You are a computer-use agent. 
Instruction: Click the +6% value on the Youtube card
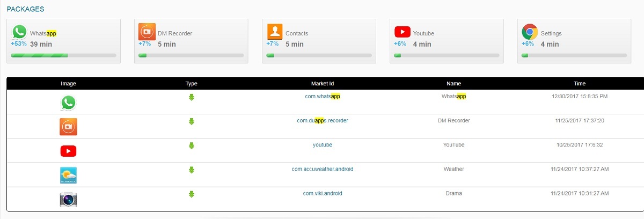[400, 44]
